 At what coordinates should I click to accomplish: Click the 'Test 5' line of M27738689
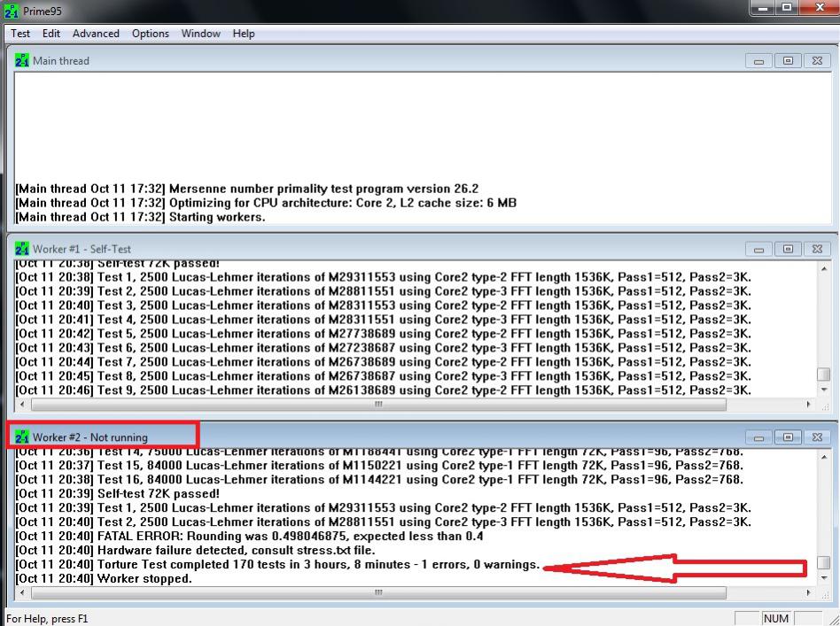click(x=383, y=334)
